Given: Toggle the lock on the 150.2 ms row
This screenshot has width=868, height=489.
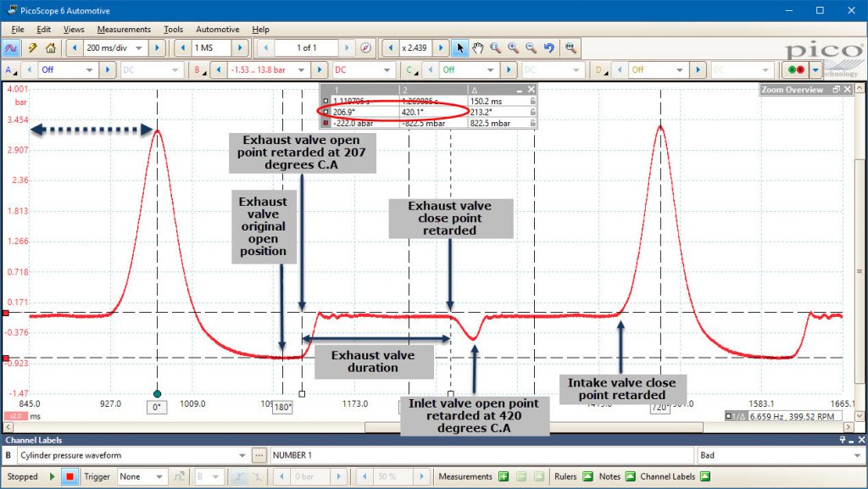Looking at the screenshot, I should tap(532, 101).
